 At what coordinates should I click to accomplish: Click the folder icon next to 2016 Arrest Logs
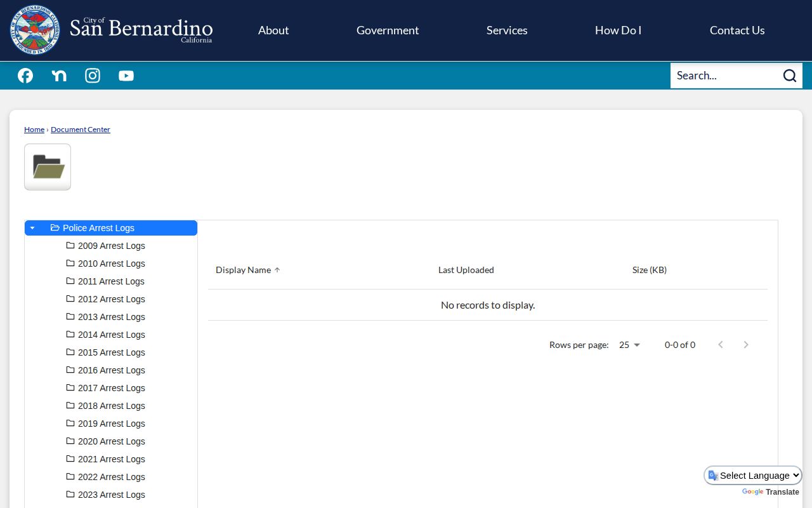tap(70, 370)
